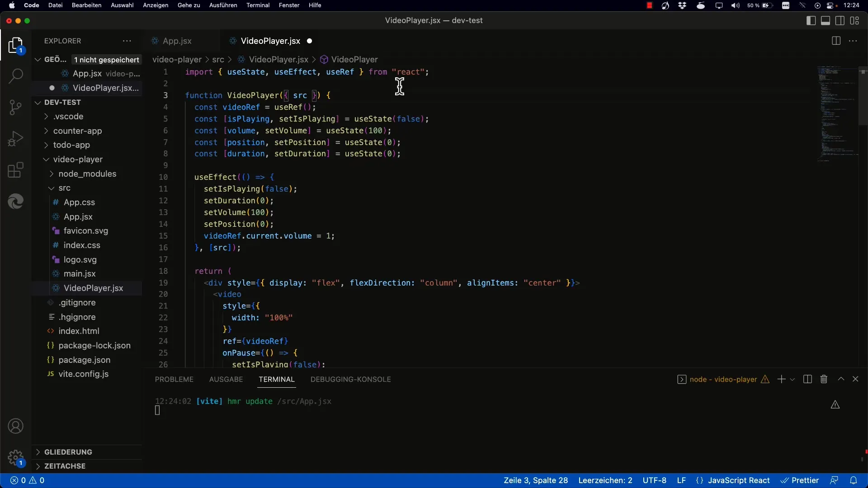
Task: Toggle the primary sidebar layout icon
Action: [811, 20]
